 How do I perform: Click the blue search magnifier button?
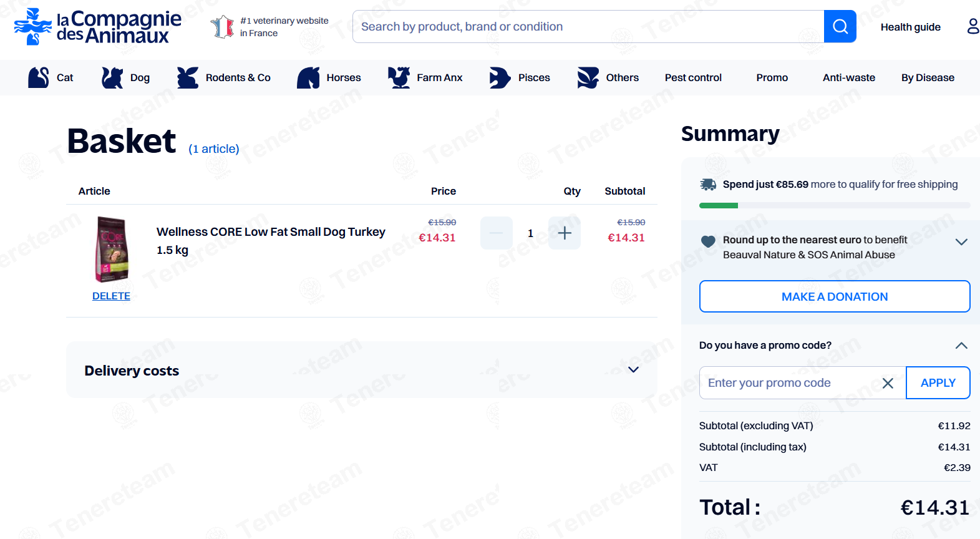[840, 26]
